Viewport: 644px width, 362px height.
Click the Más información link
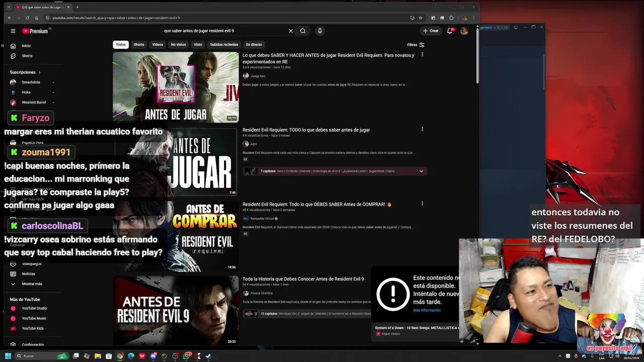click(x=427, y=310)
